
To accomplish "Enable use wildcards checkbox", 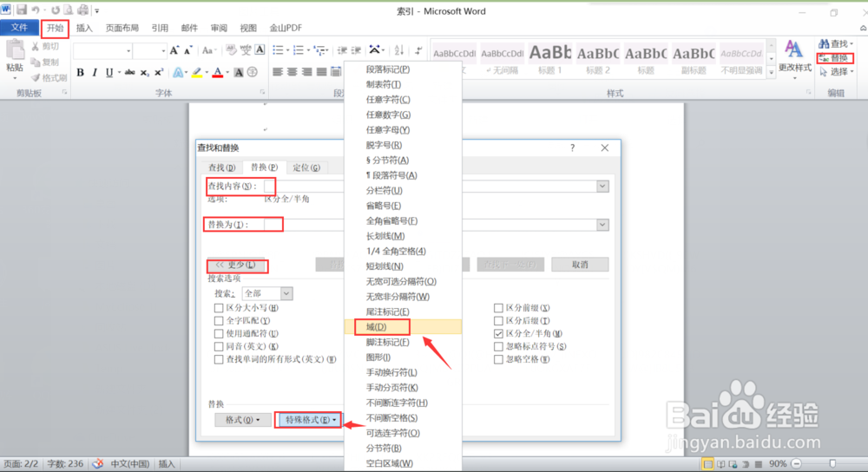I will coord(219,334).
